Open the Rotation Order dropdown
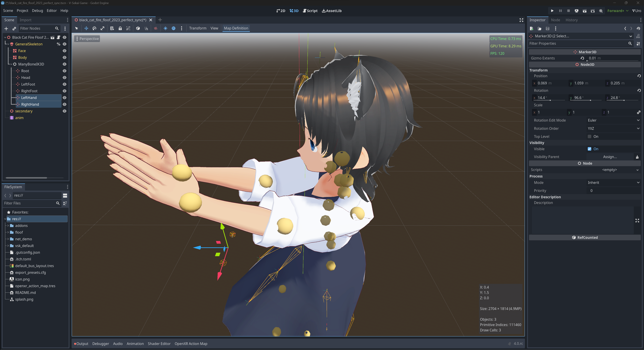 coord(613,129)
